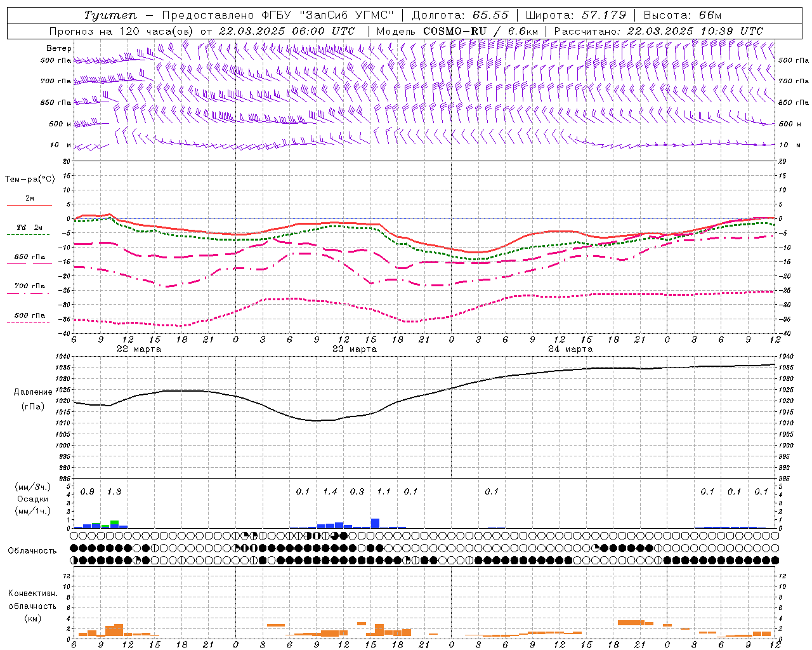812x650 pixels.
Task: Click the precipitation total value 1.4
Action: [330, 492]
